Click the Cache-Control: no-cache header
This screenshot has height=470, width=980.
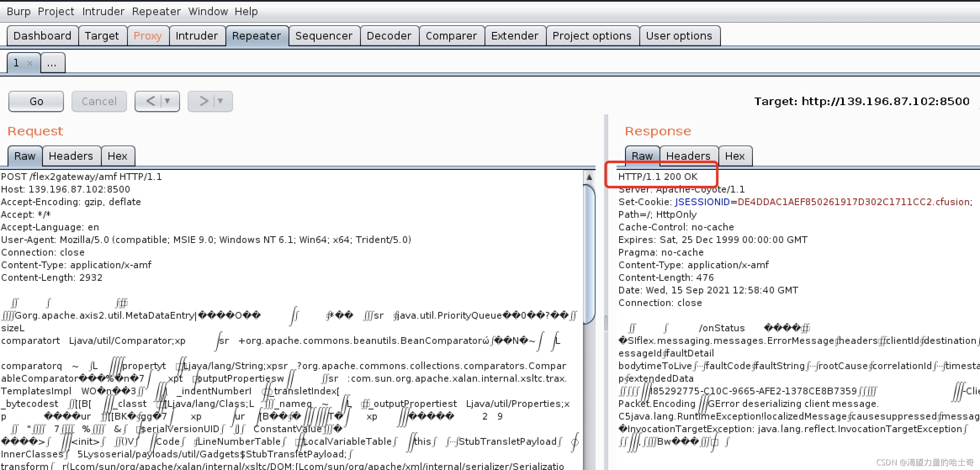(676, 227)
